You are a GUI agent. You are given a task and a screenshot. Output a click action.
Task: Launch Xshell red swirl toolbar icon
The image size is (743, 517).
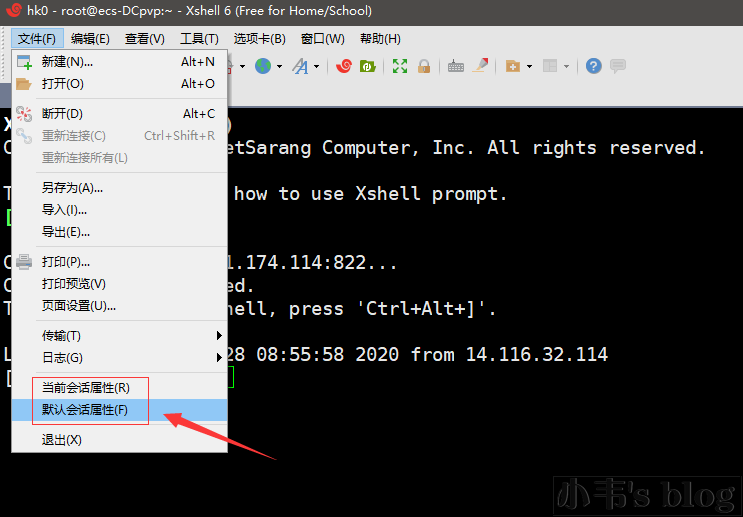pos(344,66)
